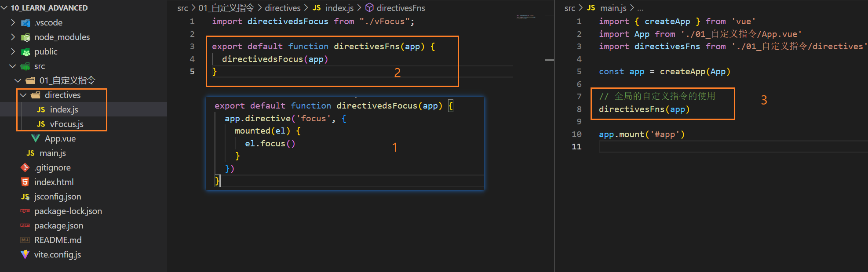868x272 pixels.
Task: Click the git icon beside .gitignore
Action: (25, 167)
